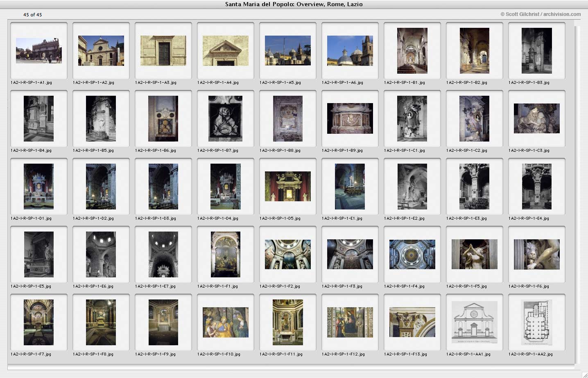Image resolution: width=588 pixels, height=378 pixels.
Task: Select thumbnail 1A2-I-R-SP-1-F7.jpg
Action: tap(39, 322)
